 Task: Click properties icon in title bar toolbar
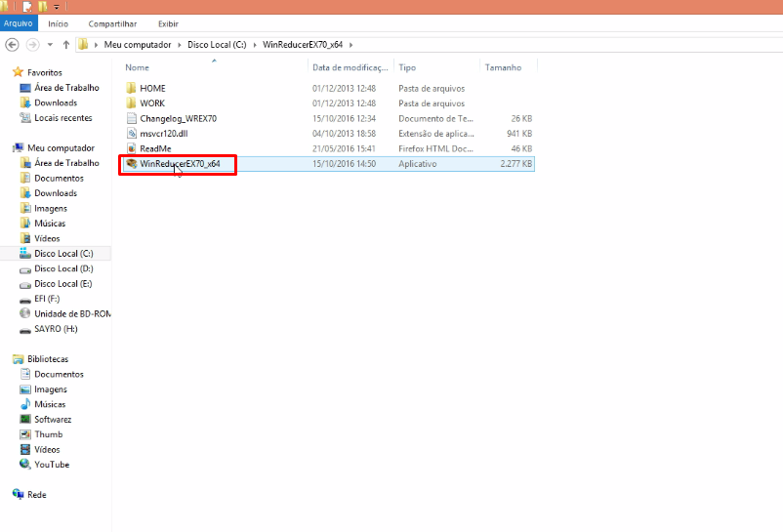(x=27, y=7)
